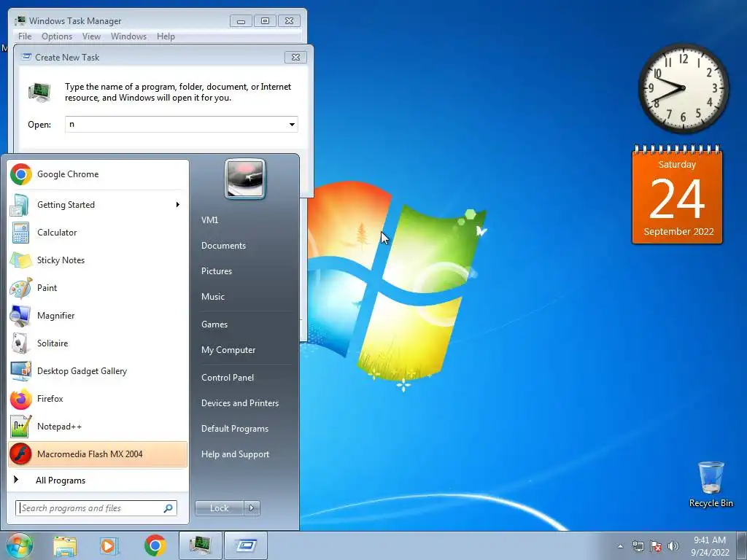Open the Recycle Bin on desktop
The width and height of the screenshot is (747, 560).
(711, 484)
